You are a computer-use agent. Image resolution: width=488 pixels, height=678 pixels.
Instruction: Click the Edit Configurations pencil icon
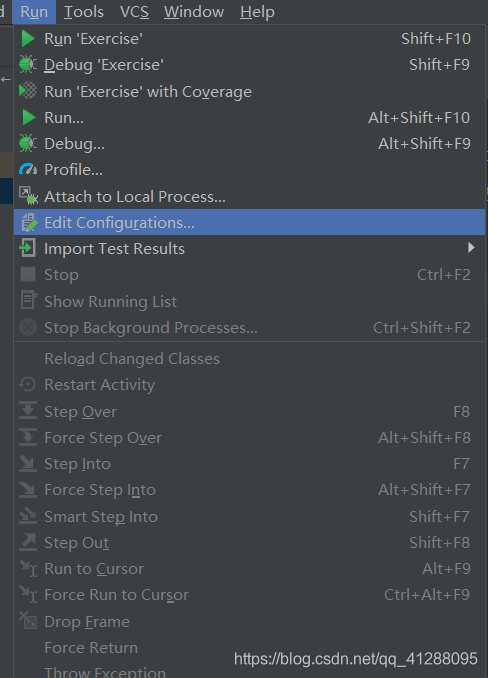pos(29,222)
